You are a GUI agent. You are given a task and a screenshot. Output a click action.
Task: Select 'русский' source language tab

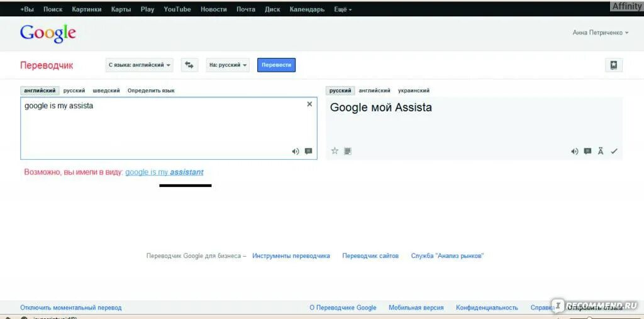coord(74,91)
